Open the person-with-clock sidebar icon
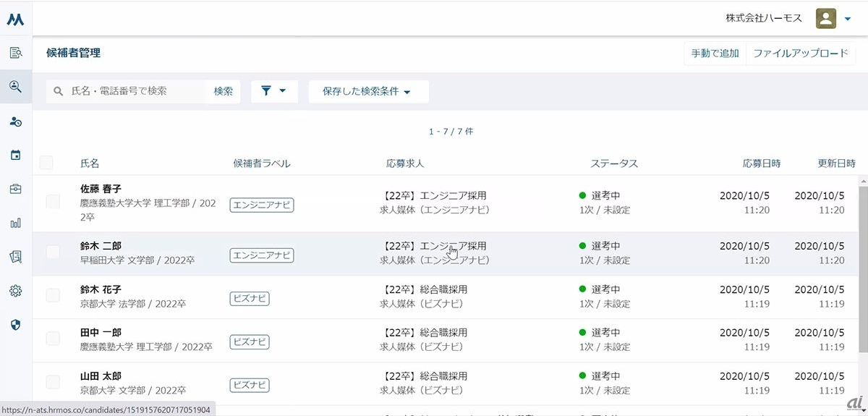868x416 pixels. (15, 121)
